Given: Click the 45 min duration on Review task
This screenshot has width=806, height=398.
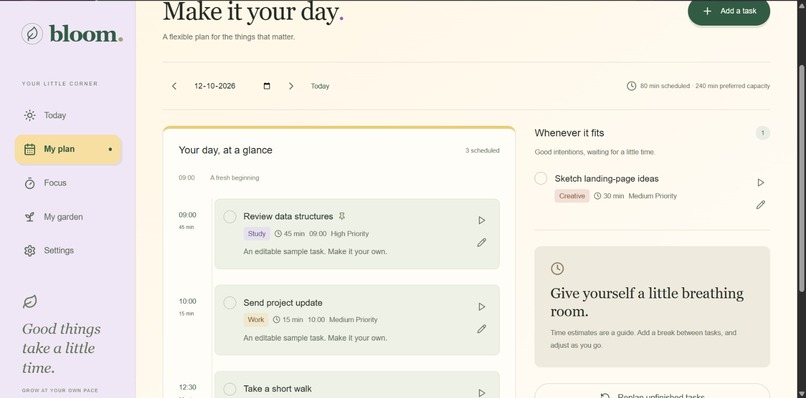Looking at the screenshot, I should [289, 233].
